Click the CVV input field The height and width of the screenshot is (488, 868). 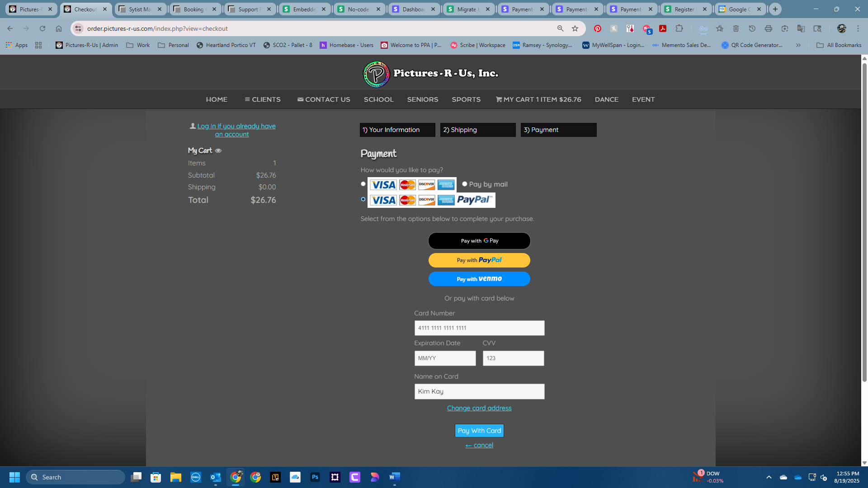pos(513,358)
